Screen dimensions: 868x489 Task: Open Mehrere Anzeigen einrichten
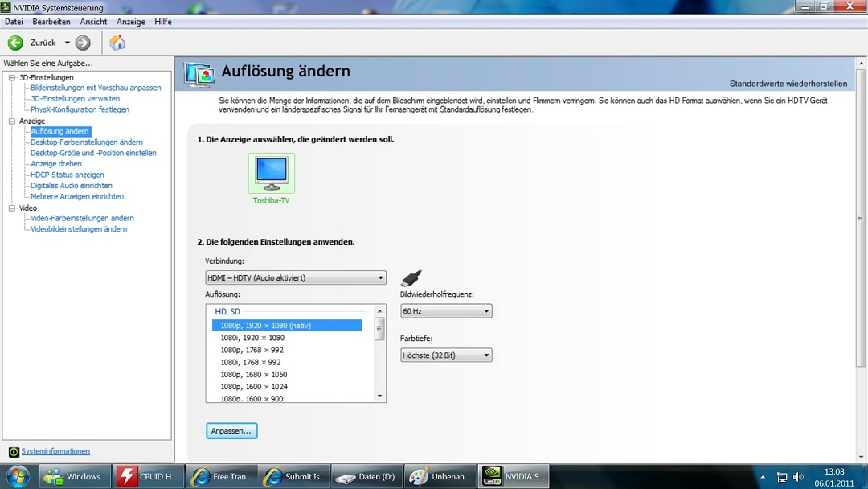(x=77, y=196)
